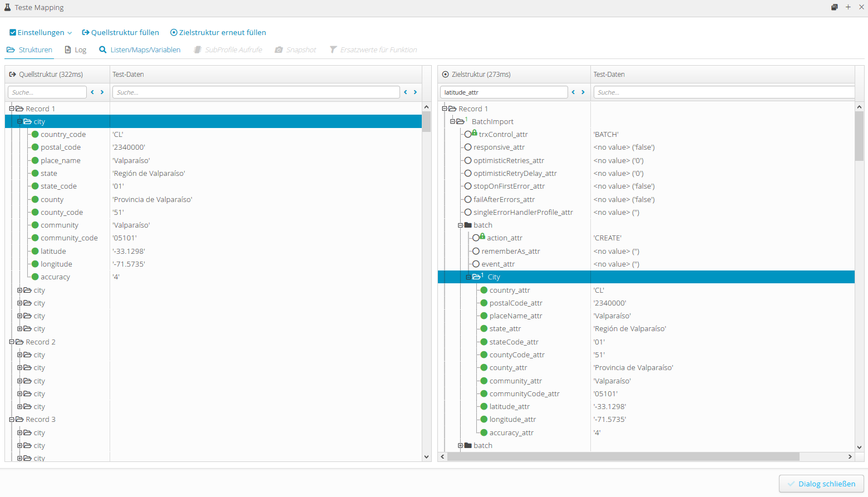Image resolution: width=868 pixels, height=497 pixels.
Task: Open the Listen/Maps/Variablen tab
Action: [x=145, y=50]
